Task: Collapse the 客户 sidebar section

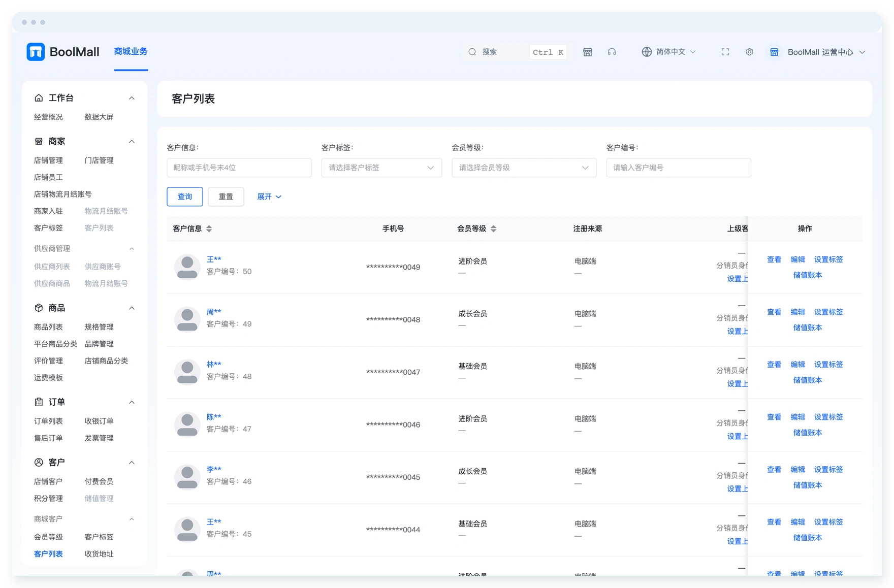Action: click(132, 463)
